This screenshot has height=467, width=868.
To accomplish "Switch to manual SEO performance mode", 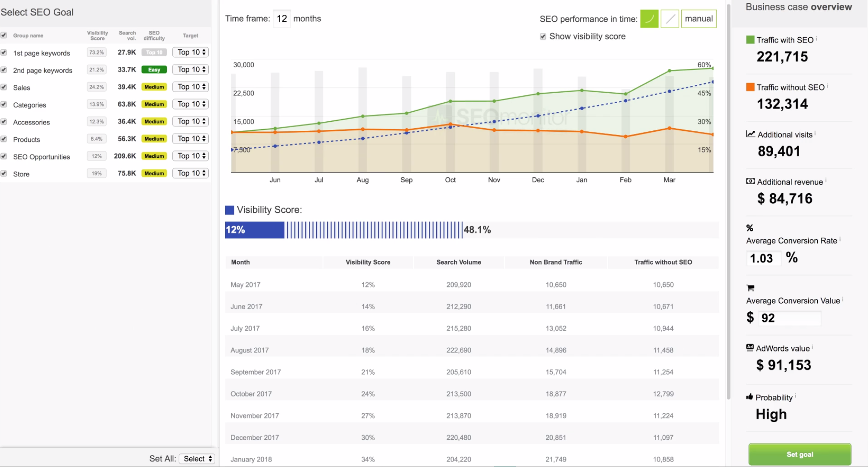I will coord(699,19).
